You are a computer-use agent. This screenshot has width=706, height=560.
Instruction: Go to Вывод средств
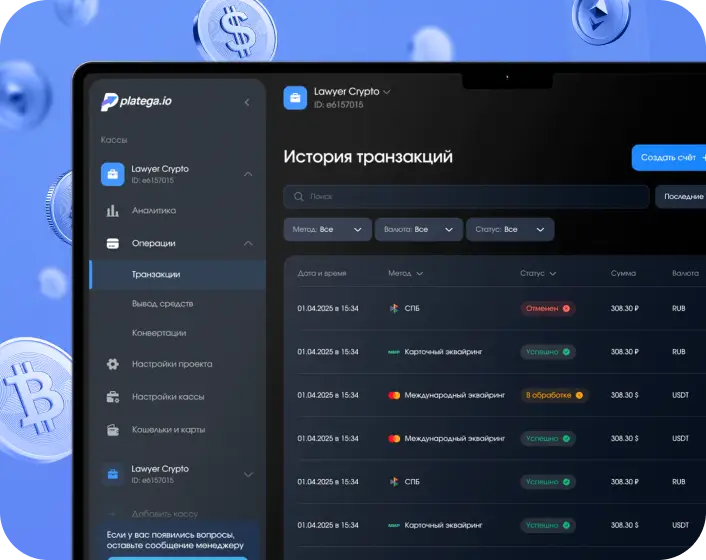tap(163, 304)
